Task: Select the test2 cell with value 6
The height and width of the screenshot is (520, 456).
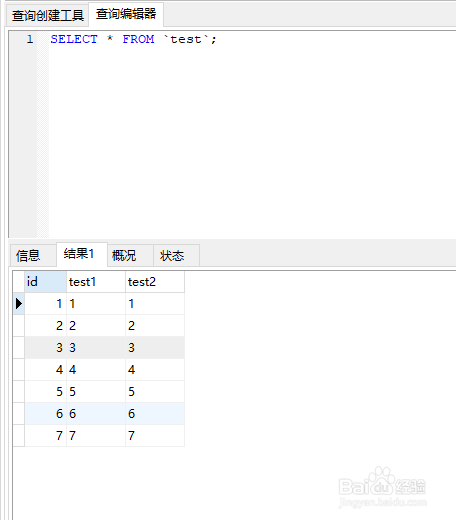Action: click(155, 414)
